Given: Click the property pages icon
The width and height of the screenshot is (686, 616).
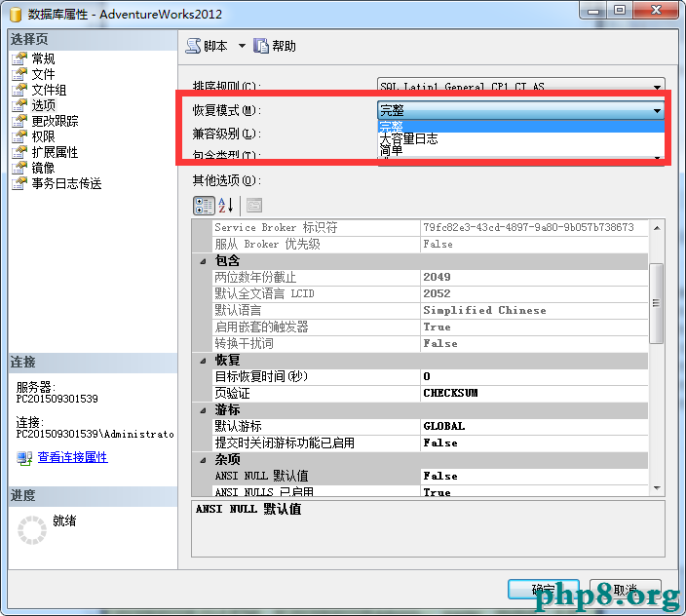Looking at the screenshot, I should (x=254, y=206).
